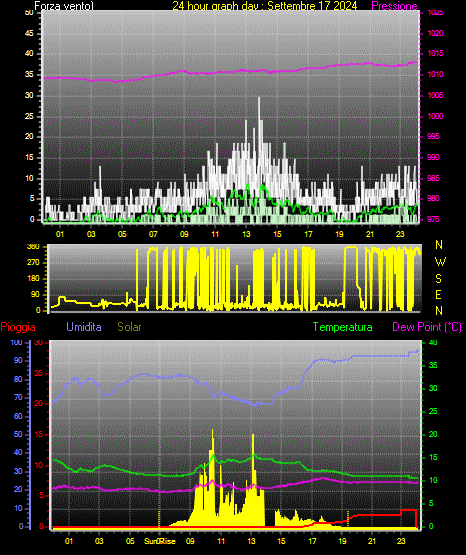Click the 1020 pressure axis value
The image size is (466, 555).
[x=435, y=33]
